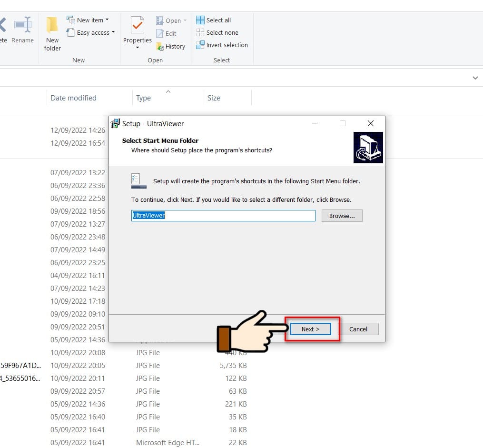Select the file modified 10/09/2022 17:18
The image size is (483, 448).
(78, 301)
